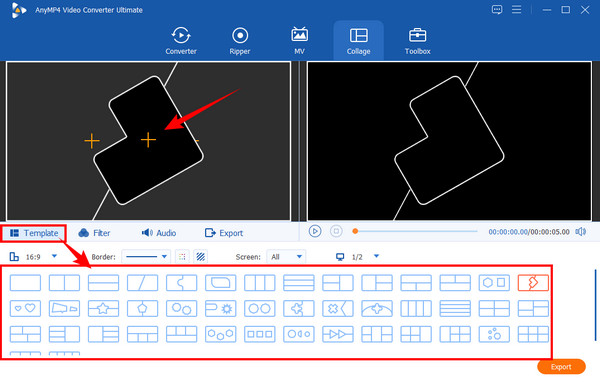600x384 pixels.
Task: Click the orange Export button
Action: point(561,367)
